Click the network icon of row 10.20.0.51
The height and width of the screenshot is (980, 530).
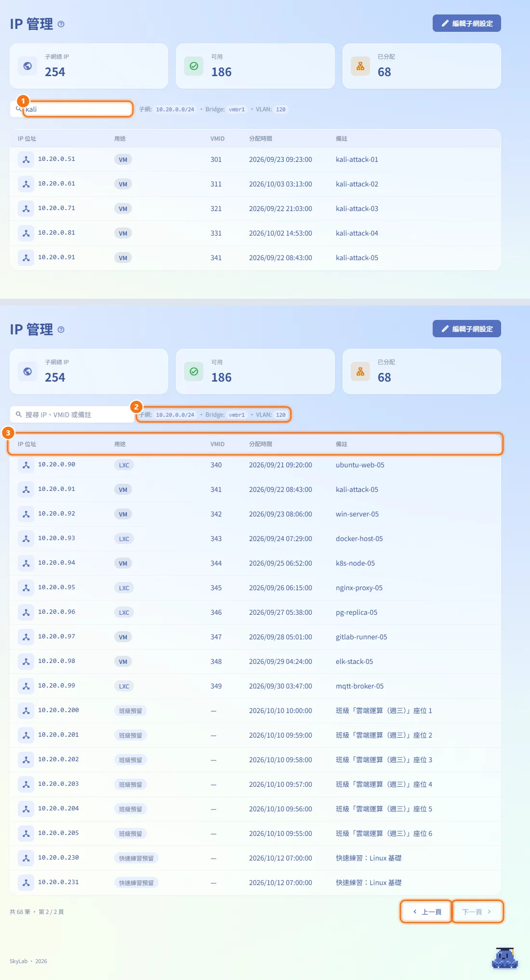pyautogui.click(x=26, y=159)
